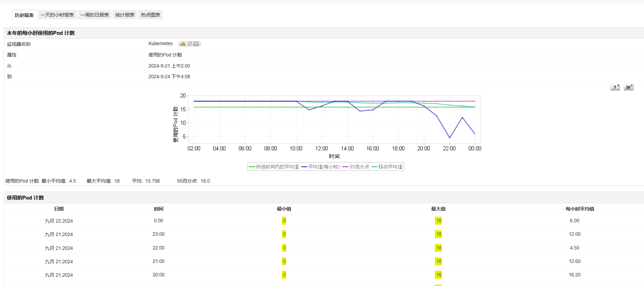Click the highlighted min value 0 in the 21:00 row
This screenshot has width=644, height=286.
click(284, 261)
